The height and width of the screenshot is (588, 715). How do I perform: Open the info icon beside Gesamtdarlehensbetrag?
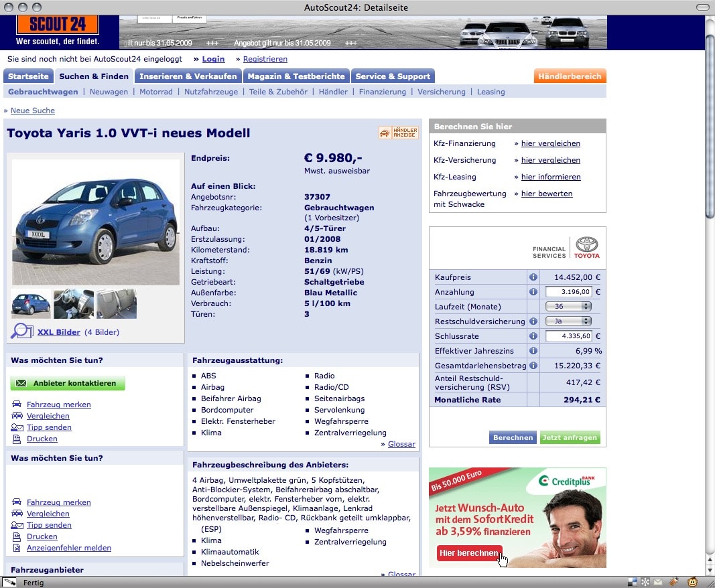point(533,366)
